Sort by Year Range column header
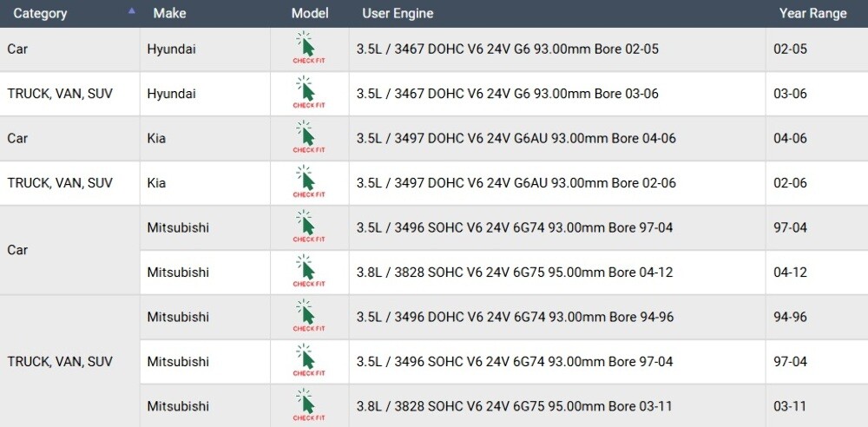Image resolution: width=868 pixels, height=427 pixels. click(x=812, y=13)
